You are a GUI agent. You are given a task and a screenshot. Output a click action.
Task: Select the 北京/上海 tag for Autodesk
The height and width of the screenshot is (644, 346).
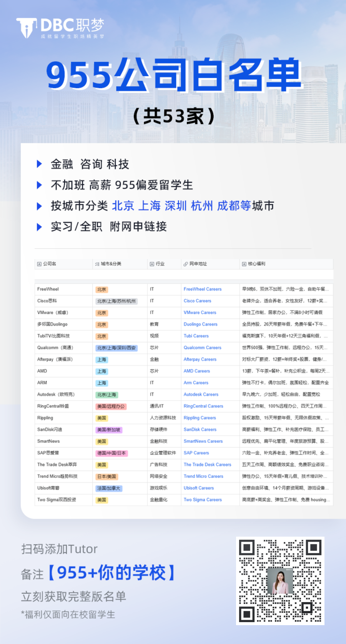point(106,395)
